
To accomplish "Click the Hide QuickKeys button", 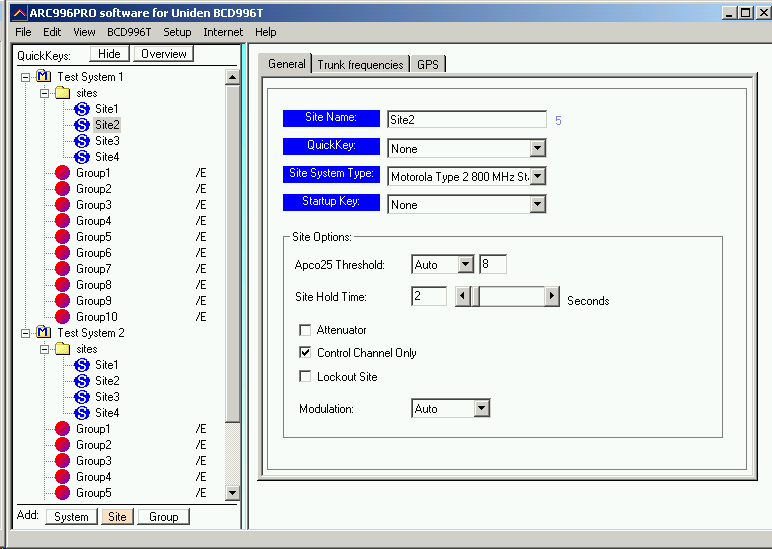I will (x=109, y=54).
